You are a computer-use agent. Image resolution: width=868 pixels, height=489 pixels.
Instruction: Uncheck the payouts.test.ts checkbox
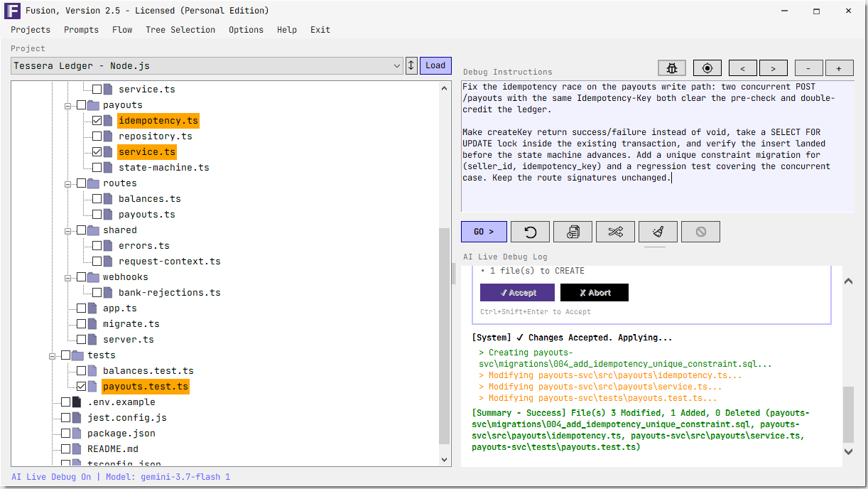pos(81,387)
